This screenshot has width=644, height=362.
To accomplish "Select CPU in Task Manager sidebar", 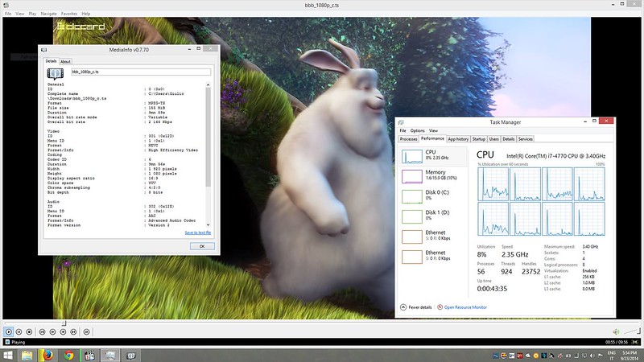I will [433, 156].
